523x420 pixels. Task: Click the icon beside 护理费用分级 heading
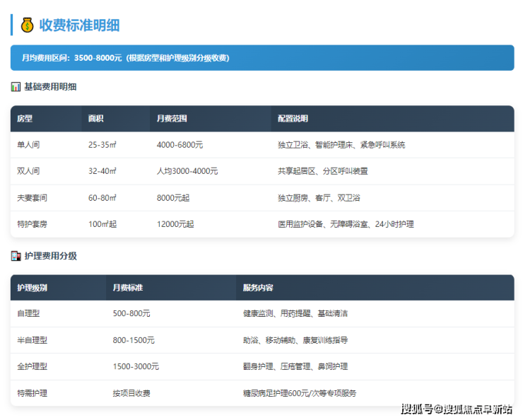(x=16, y=256)
